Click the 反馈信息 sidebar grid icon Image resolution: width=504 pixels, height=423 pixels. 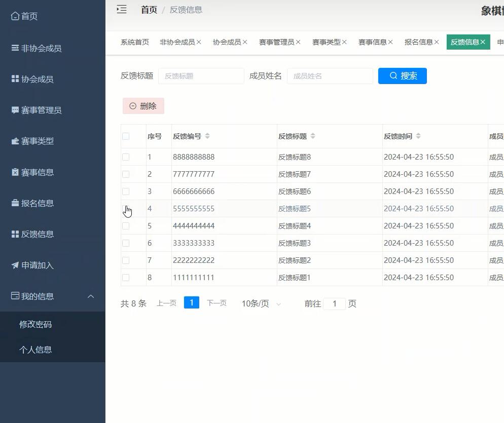(x=15, y=234)
